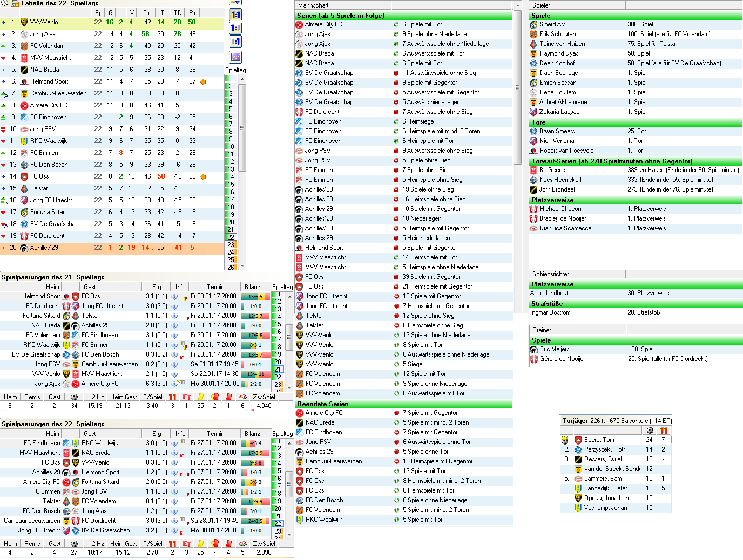743x560 pixels.
Task: Select the overall 1:1 table view button
Action: point(235,15)
